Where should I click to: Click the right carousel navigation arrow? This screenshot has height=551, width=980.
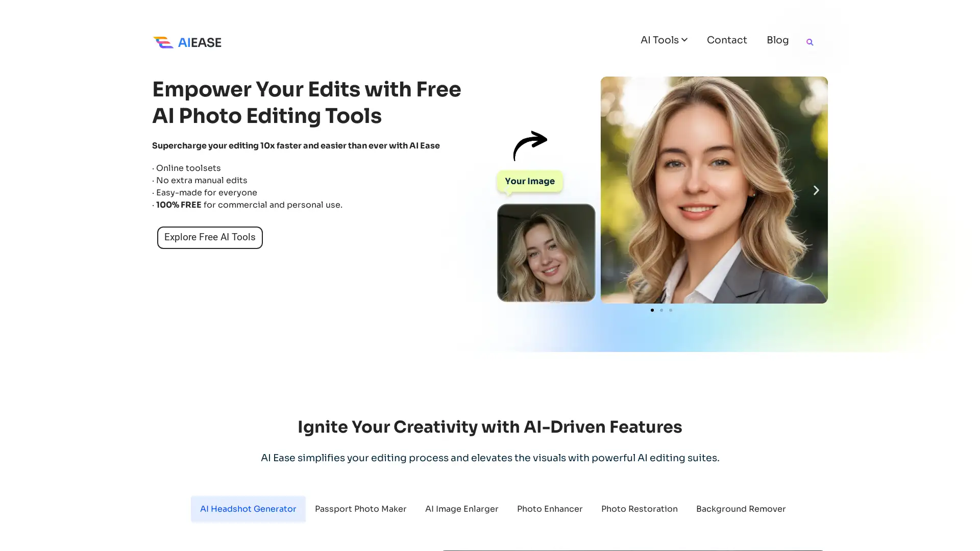click(x=817, y=190)
